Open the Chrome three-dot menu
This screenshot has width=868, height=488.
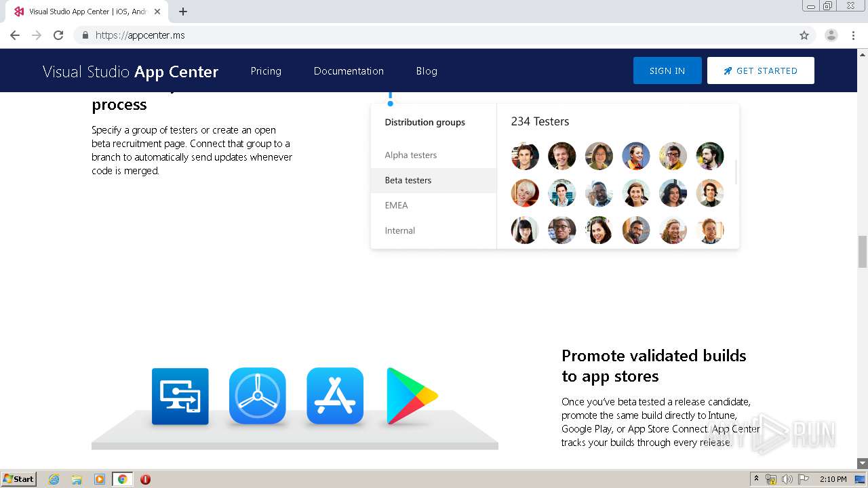click(x=853, y=35)
